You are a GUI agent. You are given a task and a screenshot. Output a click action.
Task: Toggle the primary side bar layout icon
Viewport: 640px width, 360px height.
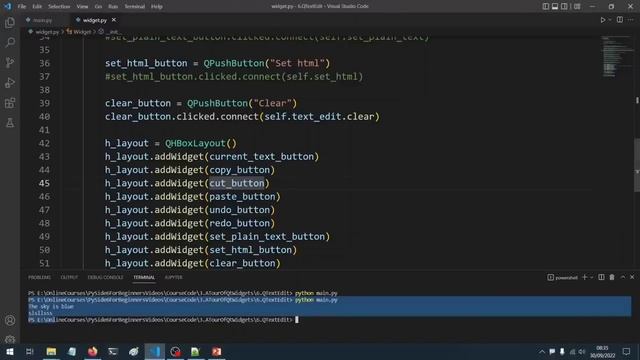click(x=546, y=7)
